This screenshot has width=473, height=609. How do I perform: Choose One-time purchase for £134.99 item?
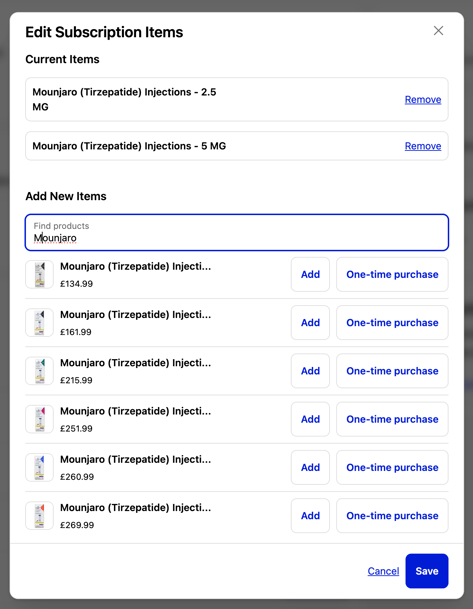pyautogui.click(x=392, y=274)
